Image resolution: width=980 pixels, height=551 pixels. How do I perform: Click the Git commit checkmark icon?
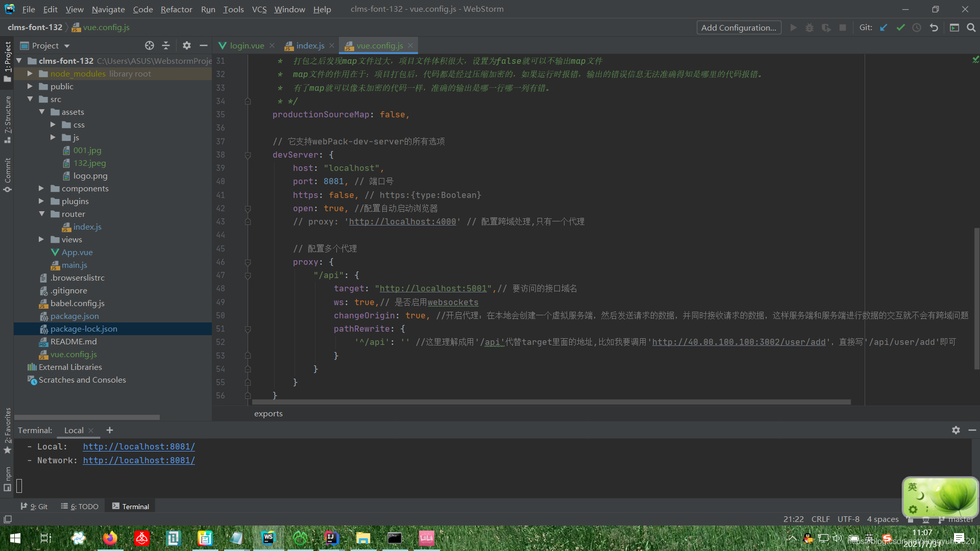900,28
